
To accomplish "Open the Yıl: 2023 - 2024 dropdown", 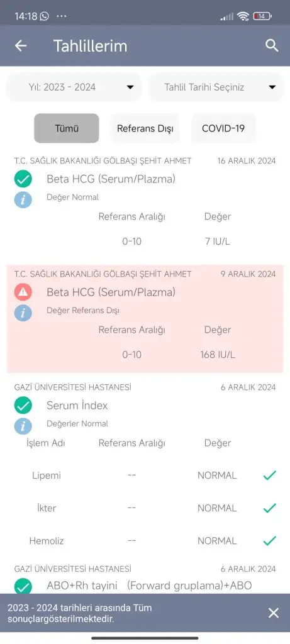I will [x=74, y=87].
